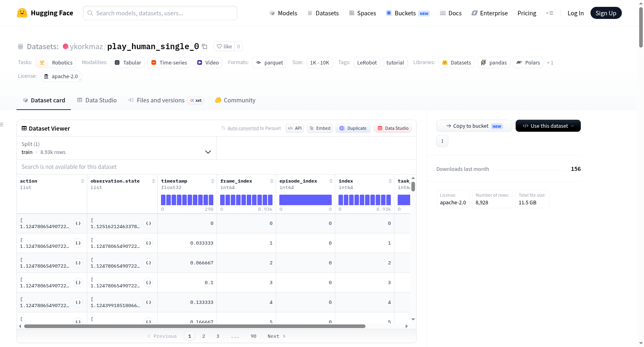Viewport: 644px width, 347px height.
Task: Click the Sign Up button
Action: pyautogui.click(x=606, y=13)
